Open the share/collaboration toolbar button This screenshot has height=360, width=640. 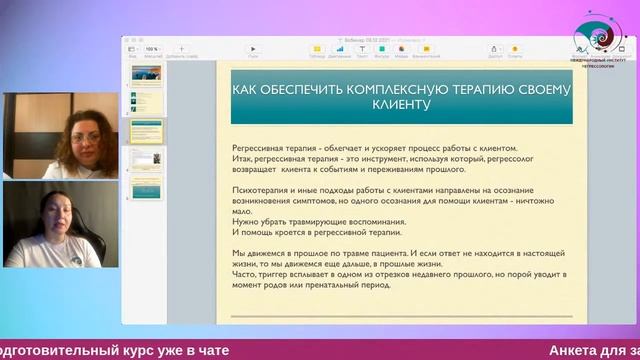click(x=495, y=49)
